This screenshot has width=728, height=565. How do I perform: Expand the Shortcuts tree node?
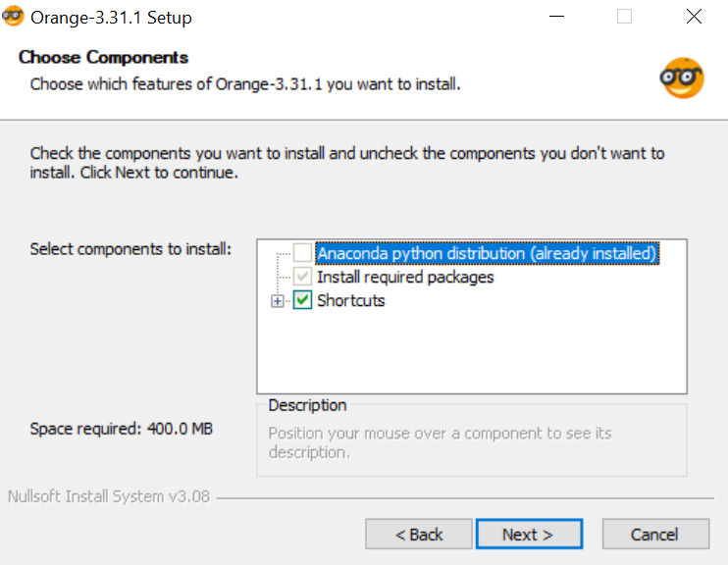278,301
